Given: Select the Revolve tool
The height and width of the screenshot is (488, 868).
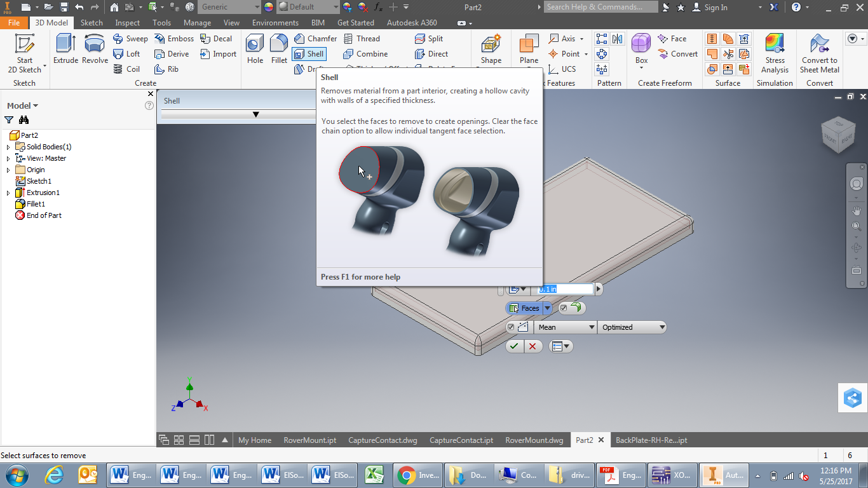Looking at the screenshot, I should pyautogui.click(x=95, y=49).
